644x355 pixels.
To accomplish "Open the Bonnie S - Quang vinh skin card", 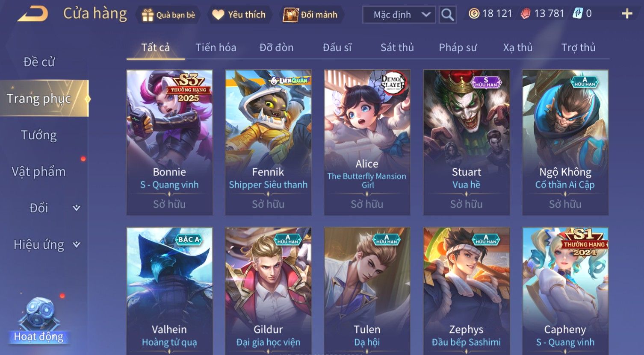I will (x=169, y=142).
